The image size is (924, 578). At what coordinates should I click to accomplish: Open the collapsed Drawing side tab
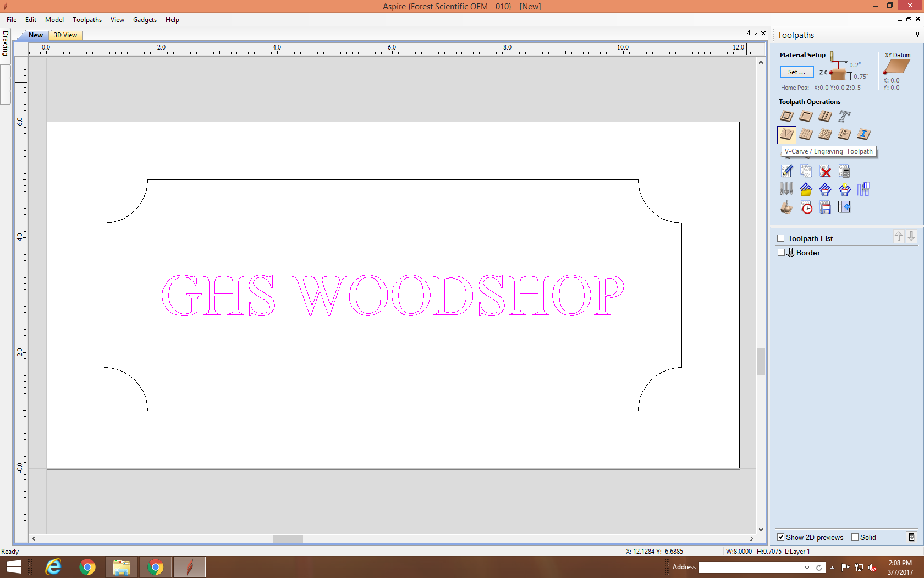tap(5, 43)
